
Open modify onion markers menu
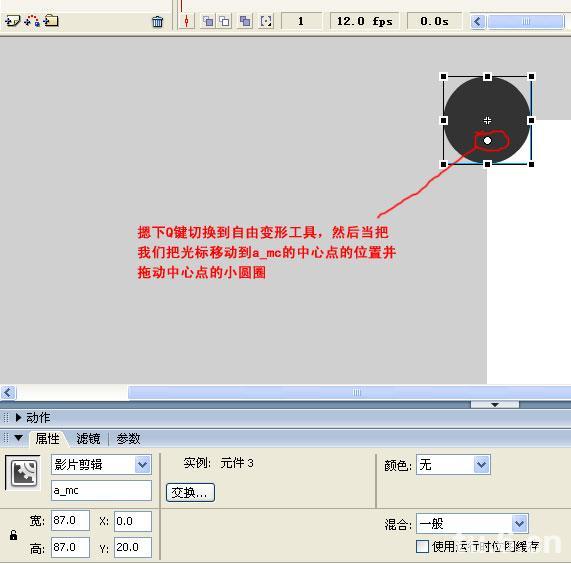(x=266, y=21)
